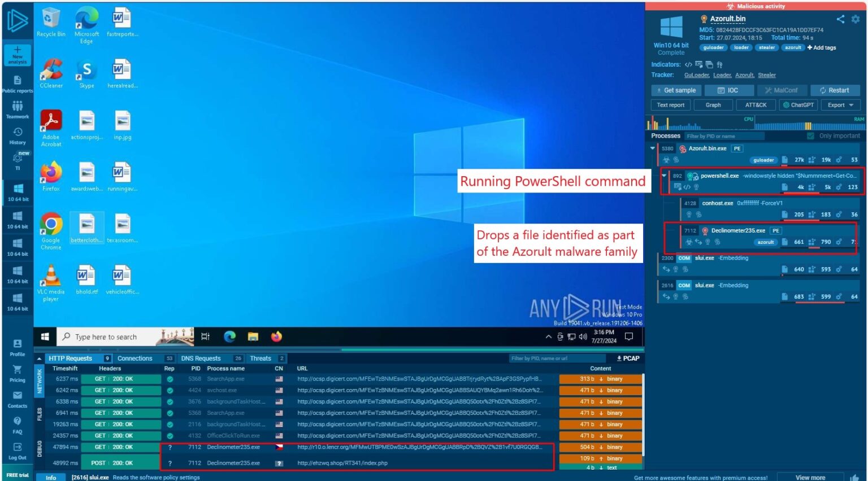Click the Windows Start button in taskbar
Image resolution: width=868 pixels, height=481 pixels.
pyautogui.click(x=45, y=337)
